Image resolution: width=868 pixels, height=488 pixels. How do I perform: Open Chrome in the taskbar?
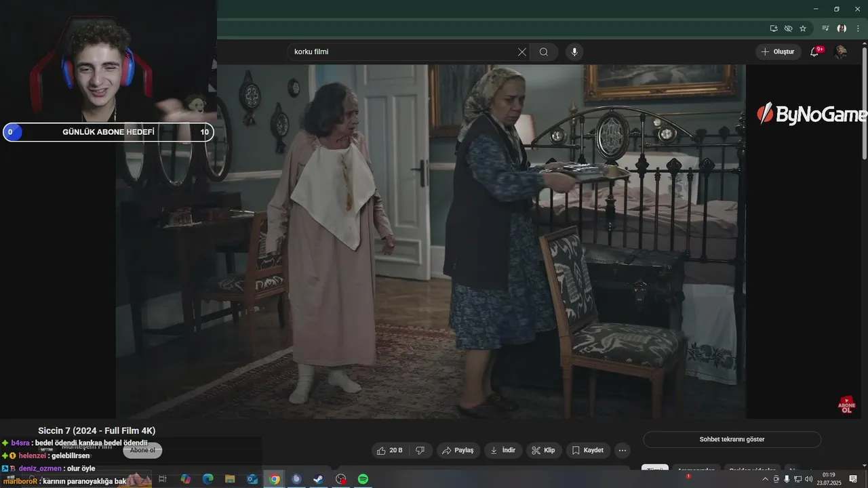[274, 479]
